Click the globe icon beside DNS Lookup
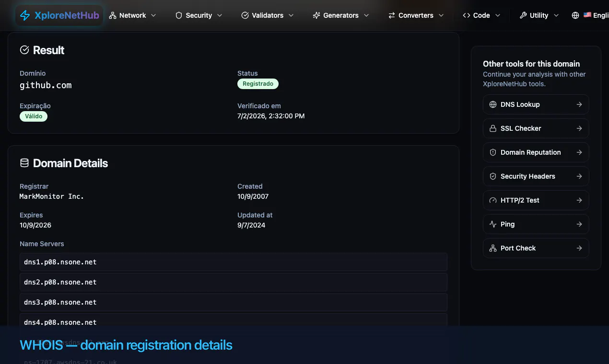The width and height of the screenshot is (609, 364). click(x=493, y=104)
